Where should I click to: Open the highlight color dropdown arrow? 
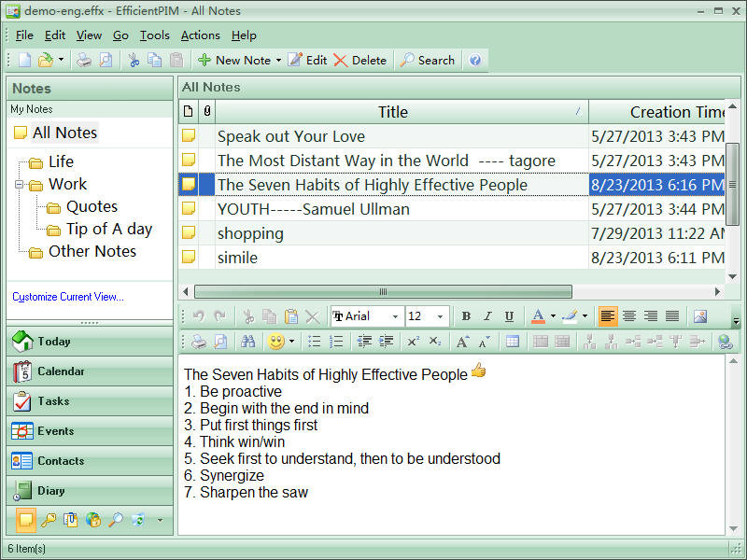point(585,316)
